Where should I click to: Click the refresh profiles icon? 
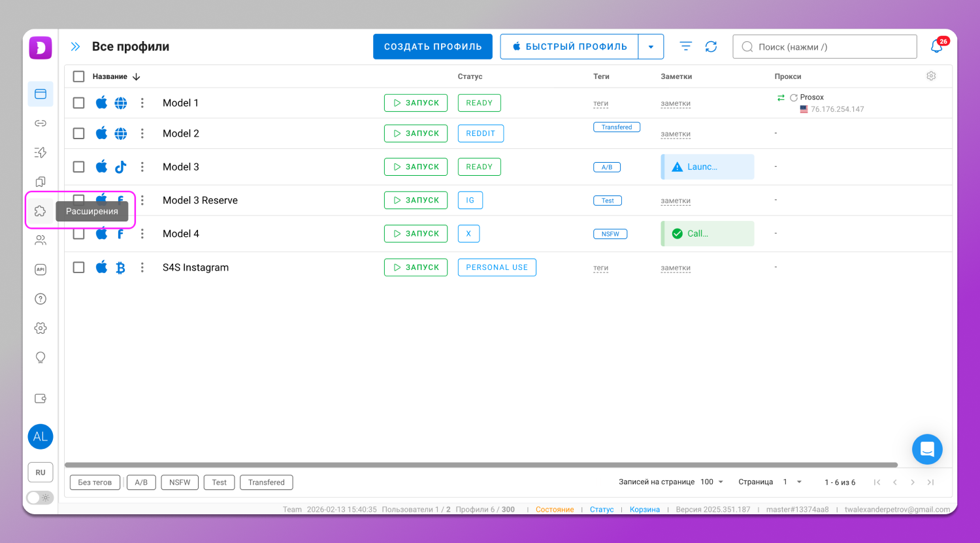coord(711,47)
